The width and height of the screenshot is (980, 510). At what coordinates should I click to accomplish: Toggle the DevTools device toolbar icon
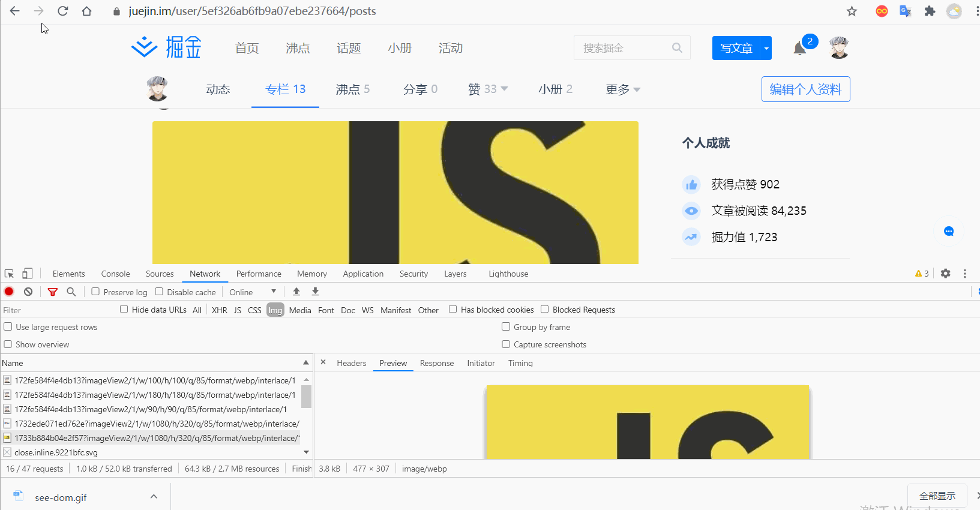pos(27,274)
